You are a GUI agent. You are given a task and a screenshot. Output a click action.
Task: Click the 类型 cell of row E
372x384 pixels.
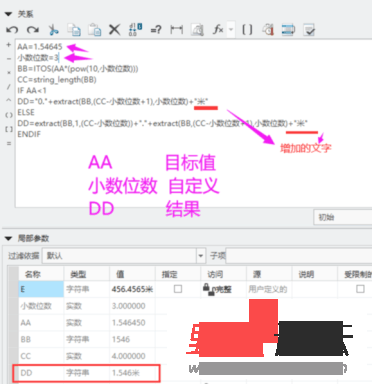87,289
